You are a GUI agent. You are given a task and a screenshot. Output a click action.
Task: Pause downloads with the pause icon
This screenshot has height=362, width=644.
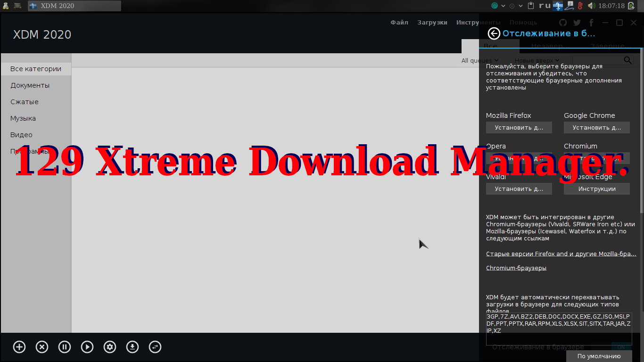(65, 347)
